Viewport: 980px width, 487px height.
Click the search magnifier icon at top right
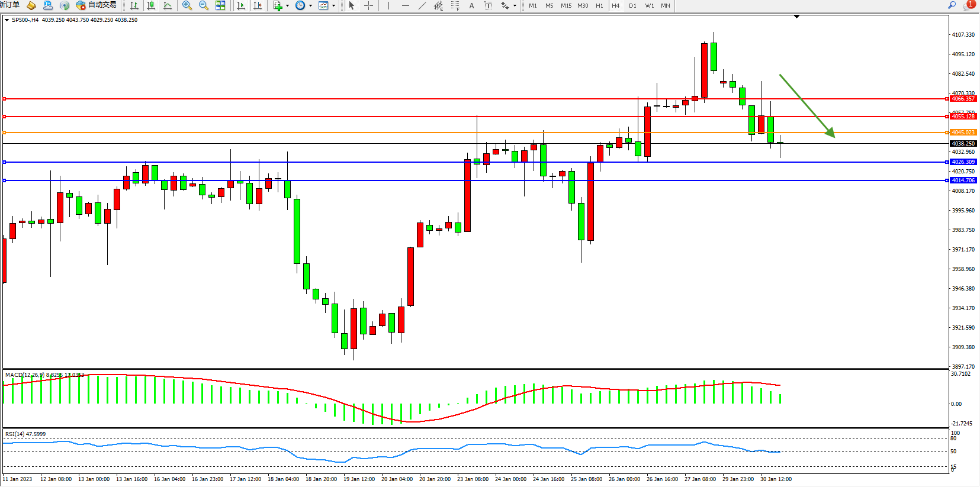click(952, 5)
